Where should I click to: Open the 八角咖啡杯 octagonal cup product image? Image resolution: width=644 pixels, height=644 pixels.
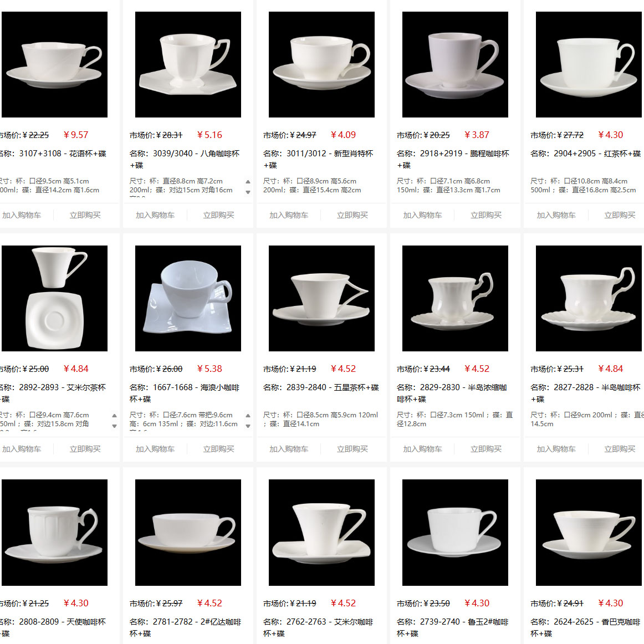click(x=188, y=64)
